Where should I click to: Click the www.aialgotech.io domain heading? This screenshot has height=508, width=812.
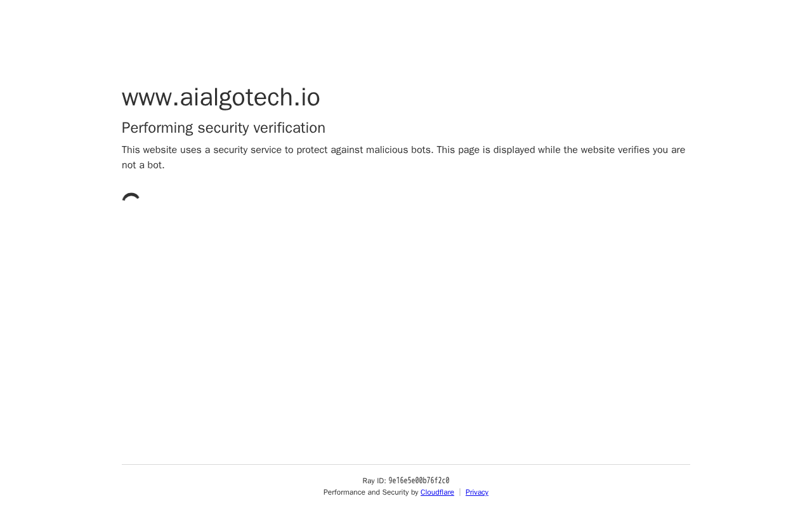(x=221, y=97)
